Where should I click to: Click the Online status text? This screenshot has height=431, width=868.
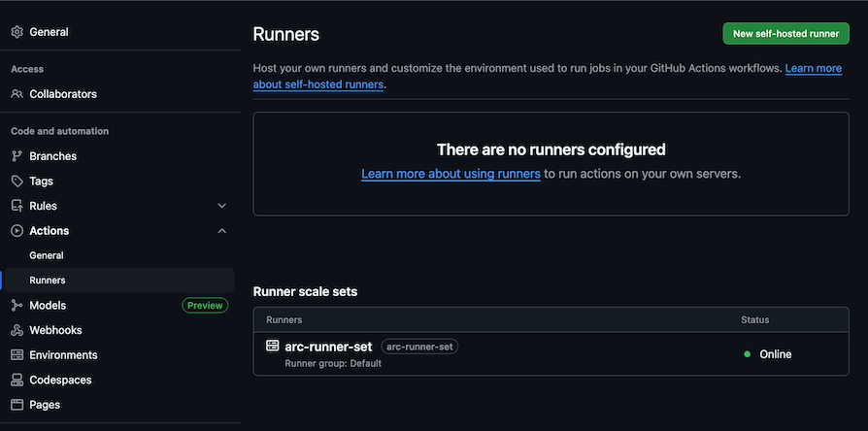(x=776, y=354)
